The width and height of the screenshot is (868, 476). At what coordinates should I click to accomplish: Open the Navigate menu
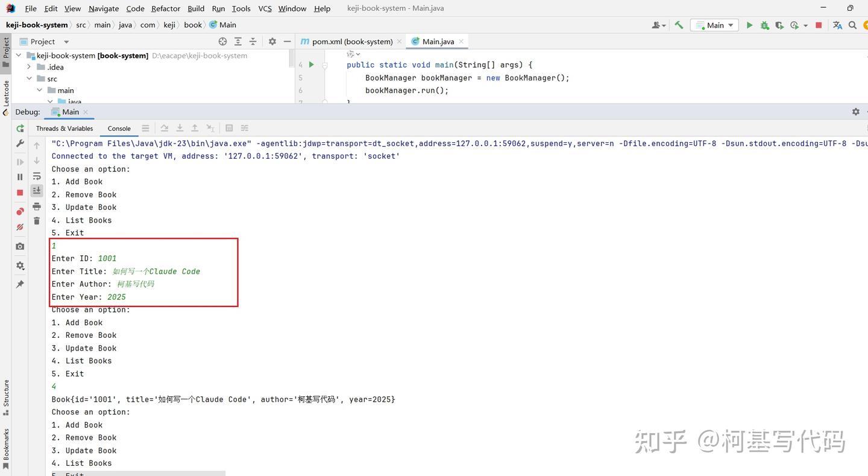click(104, 8)
